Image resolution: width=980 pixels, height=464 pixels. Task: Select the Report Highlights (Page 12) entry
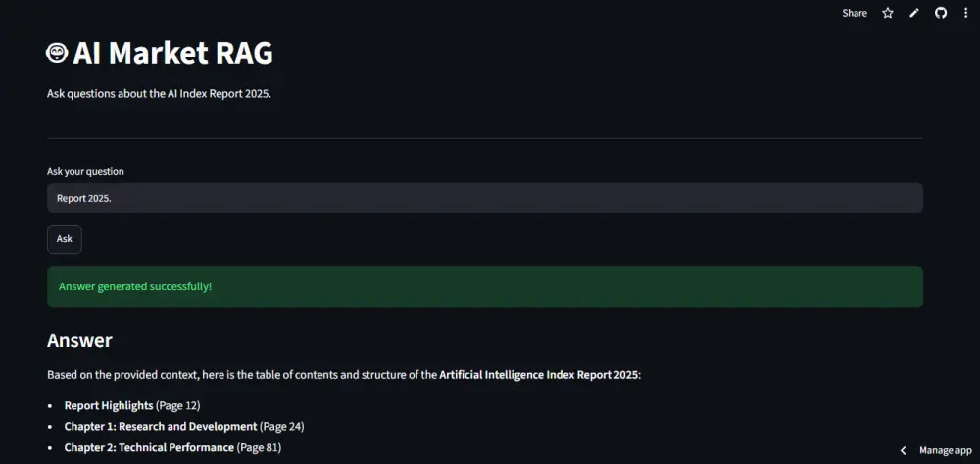[132, 406]
